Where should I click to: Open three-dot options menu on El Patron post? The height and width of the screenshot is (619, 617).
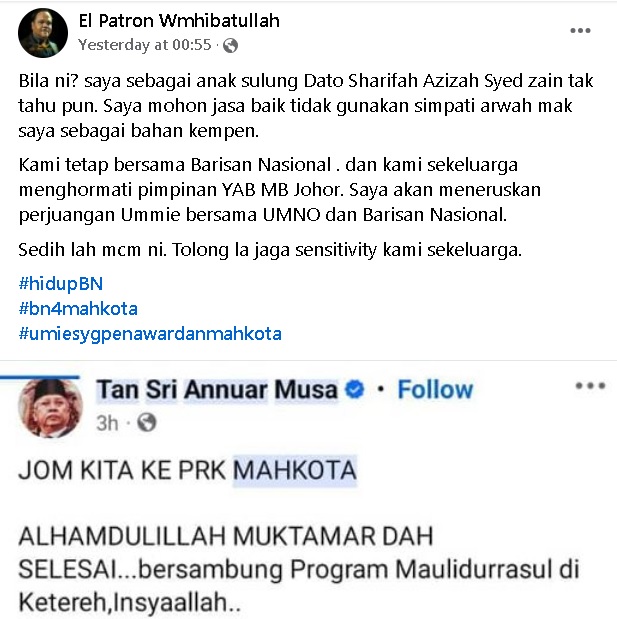[x=580, y=31]
